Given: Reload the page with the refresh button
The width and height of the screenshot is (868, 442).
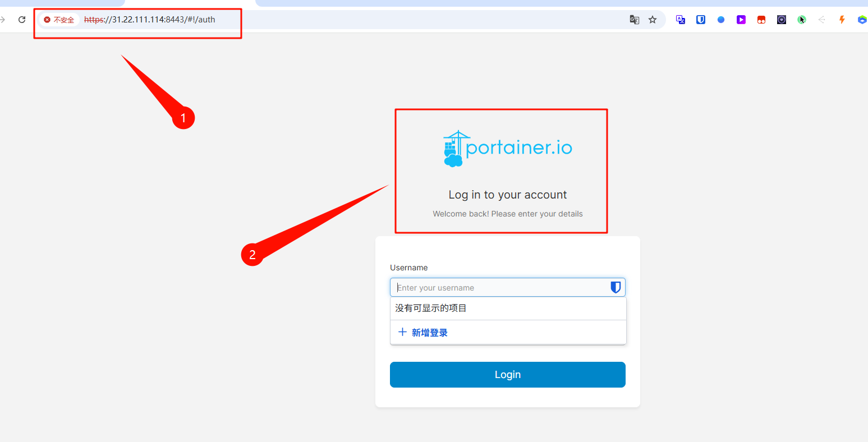Looking at the screenshot, I should [x=22, y=20].
